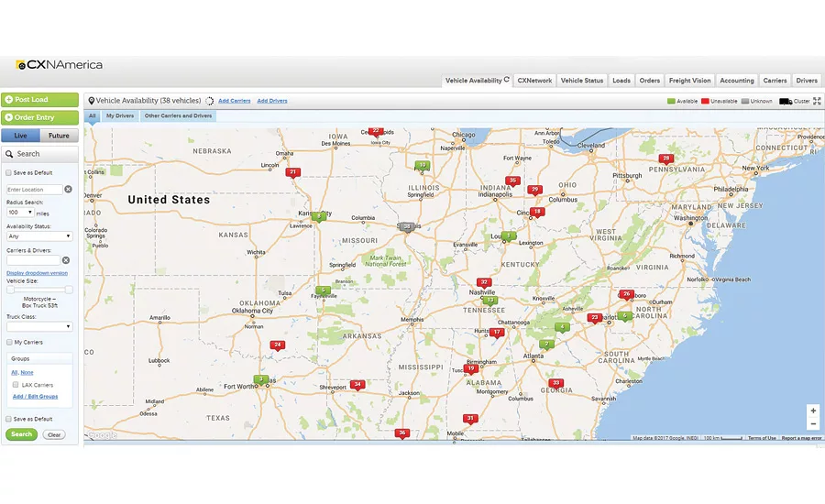825x504 pixels.
Task: Click the Order Entry button
Action: 40,117
